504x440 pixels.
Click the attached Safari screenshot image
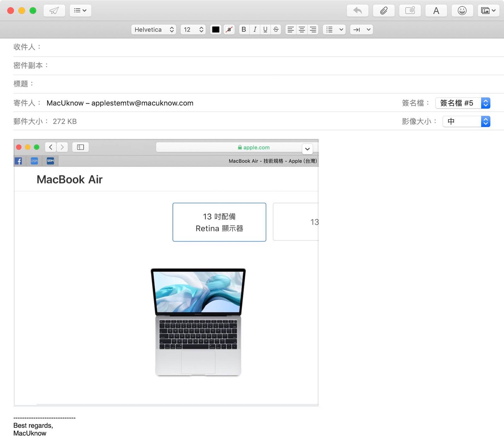tap(166, 273)
